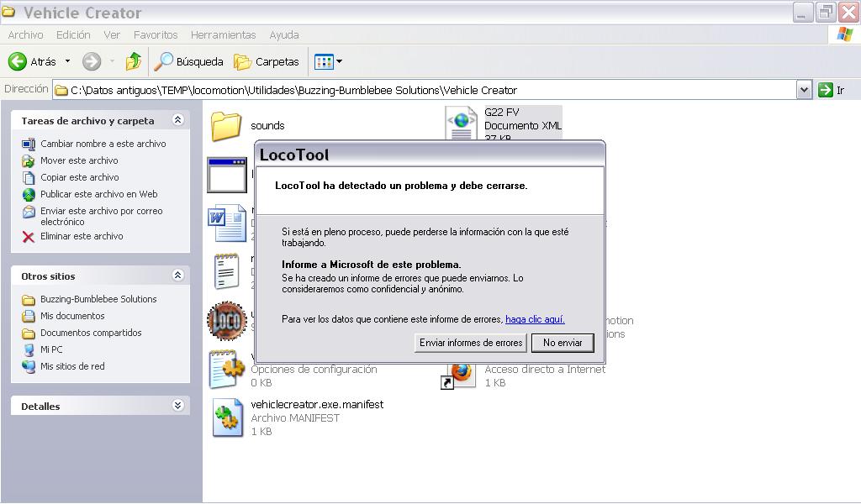Select the Loco application icon
Image resolution: width=861 pixels, height=504 pixels.
[226, 321]
